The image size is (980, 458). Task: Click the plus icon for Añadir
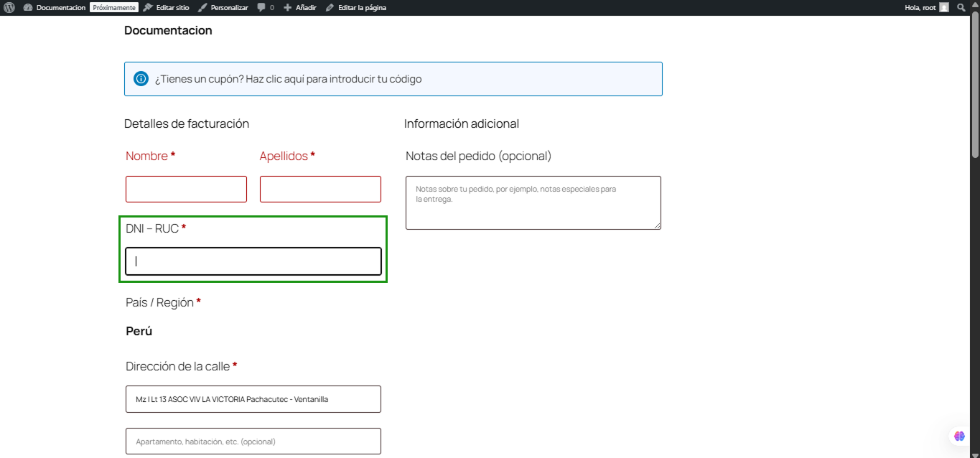click(288, 7)
